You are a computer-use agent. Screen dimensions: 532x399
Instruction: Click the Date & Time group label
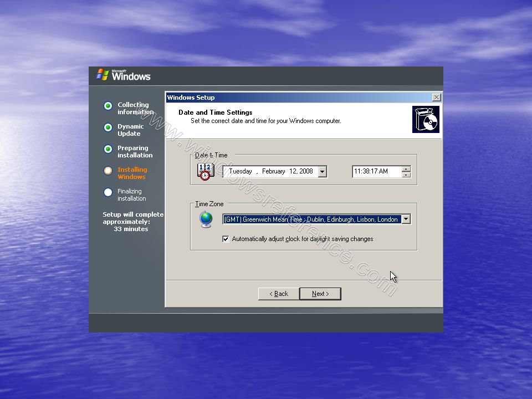(211, 155)
